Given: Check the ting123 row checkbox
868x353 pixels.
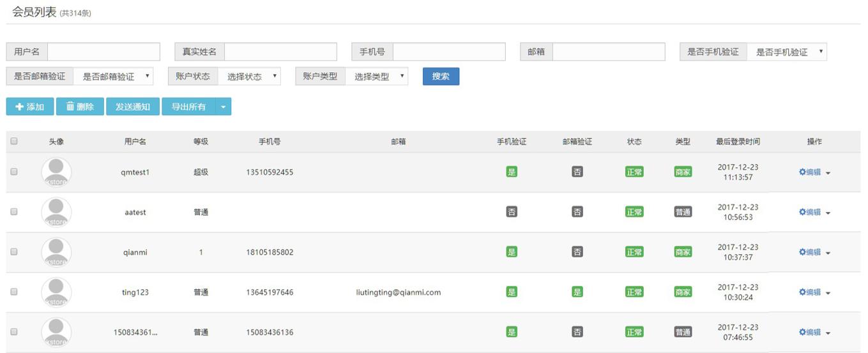Looking at the screenshot, I should click(x=14, y=292).
